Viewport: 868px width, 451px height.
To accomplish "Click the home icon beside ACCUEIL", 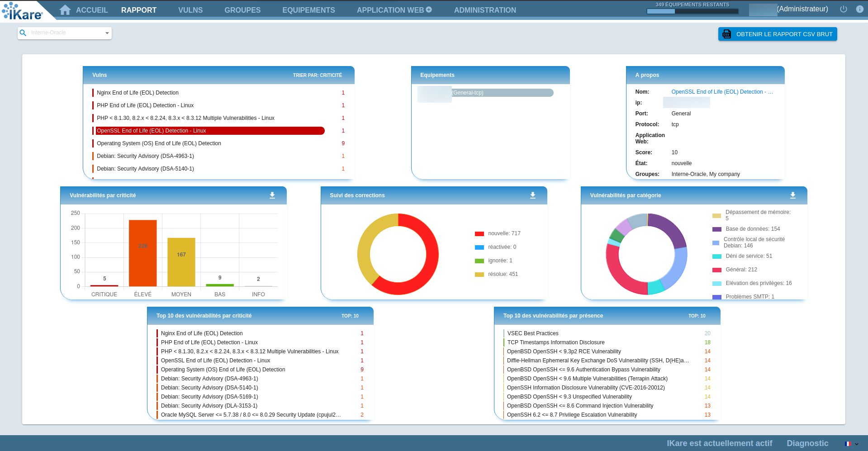I will (x=65, y=10).
